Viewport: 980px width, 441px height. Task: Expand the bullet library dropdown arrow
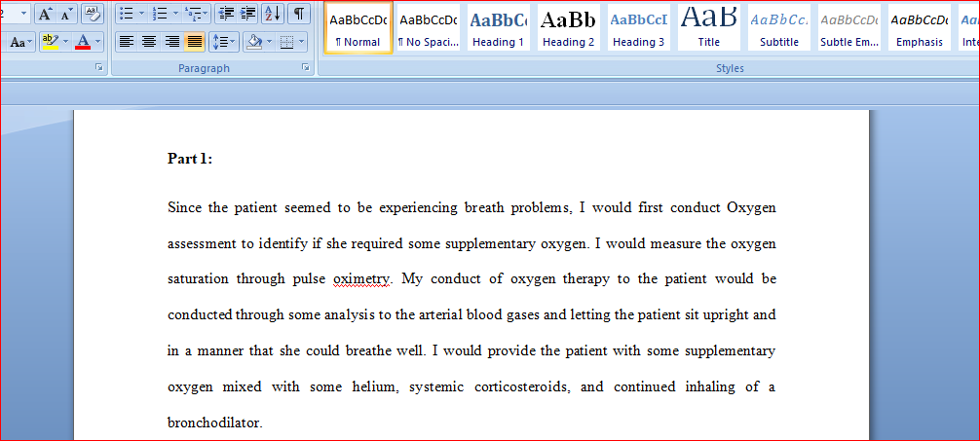pyautogui.click(x=141, y=13)
